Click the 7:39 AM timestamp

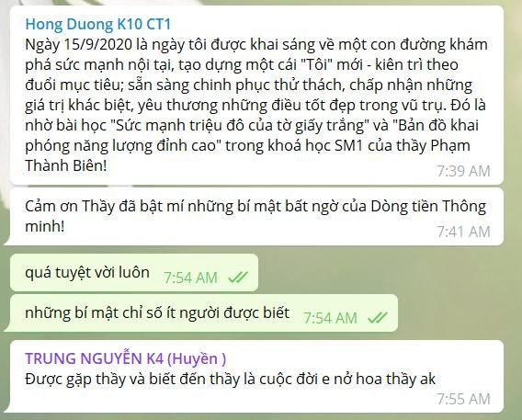pos(463,171)
